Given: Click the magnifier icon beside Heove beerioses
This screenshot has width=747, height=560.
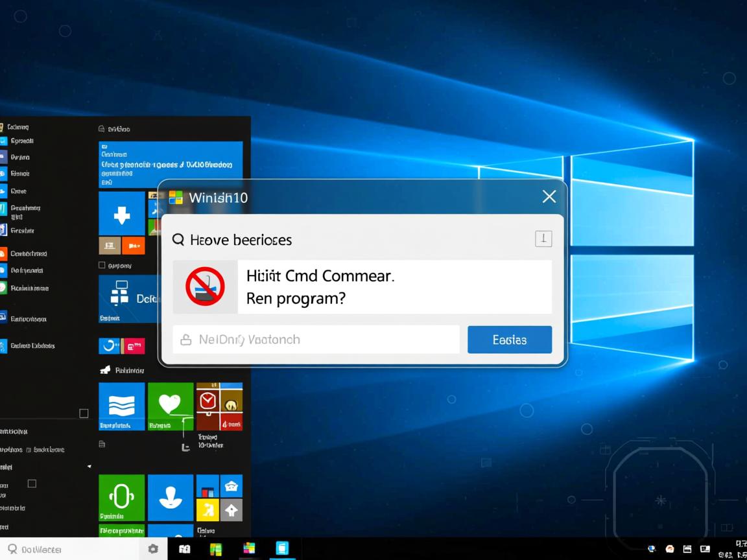Looking at the screenshot, I should point(178,240).
